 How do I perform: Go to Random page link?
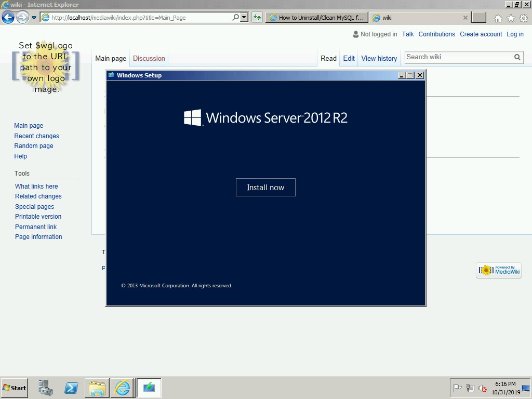[x=34, y=146]
